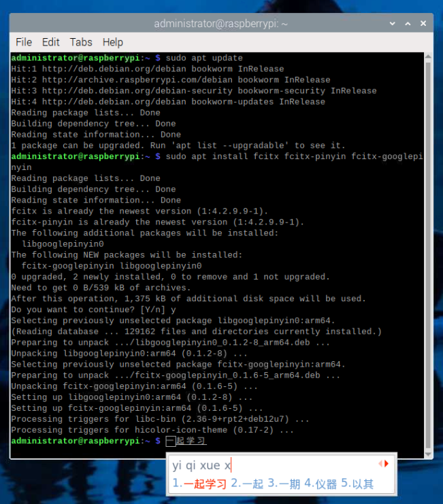The width and height of the screenshot is (443, 504).
Task: Click the 'libgooglepinyin0' additional package line
Action: [x=63, y=244]
